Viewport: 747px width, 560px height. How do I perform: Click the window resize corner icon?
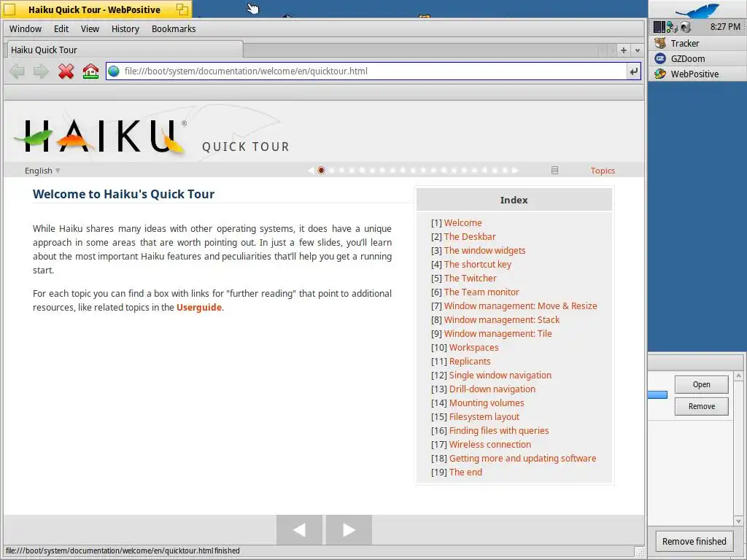click(640, 552)
